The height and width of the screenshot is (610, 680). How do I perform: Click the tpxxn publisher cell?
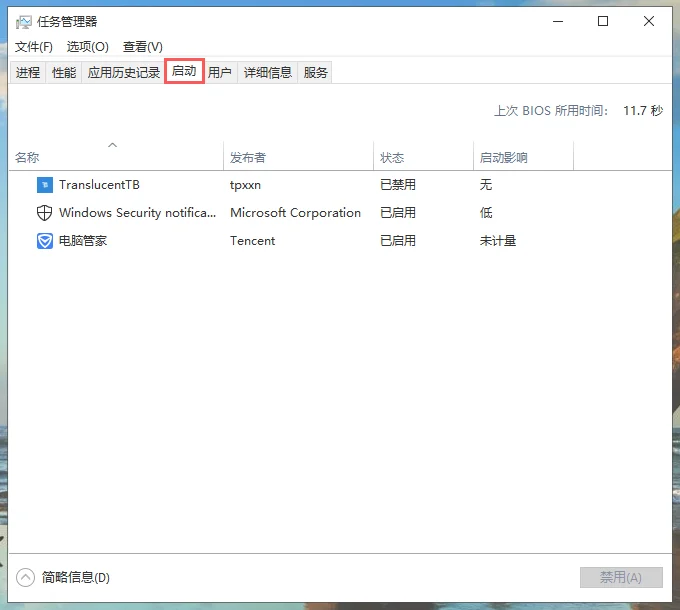pyautogui.click(x=245, y=185)
